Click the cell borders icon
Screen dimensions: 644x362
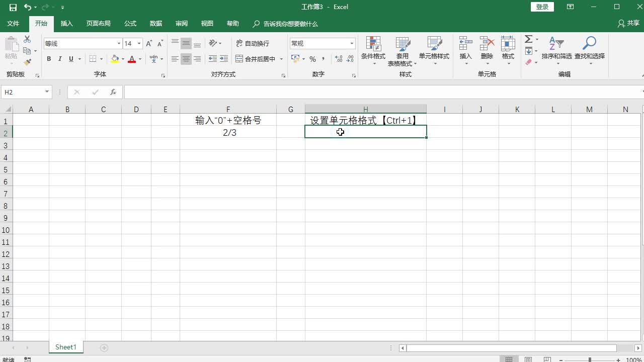click(93, 59)
